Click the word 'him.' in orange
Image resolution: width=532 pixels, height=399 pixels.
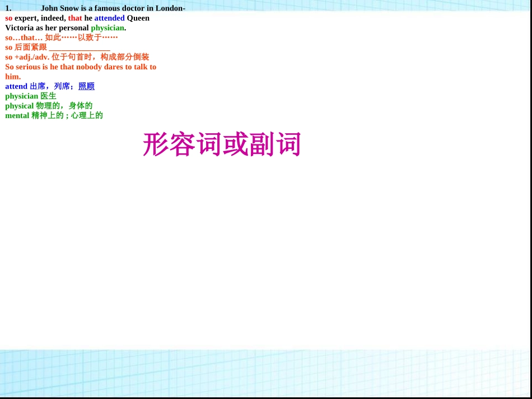13,77
